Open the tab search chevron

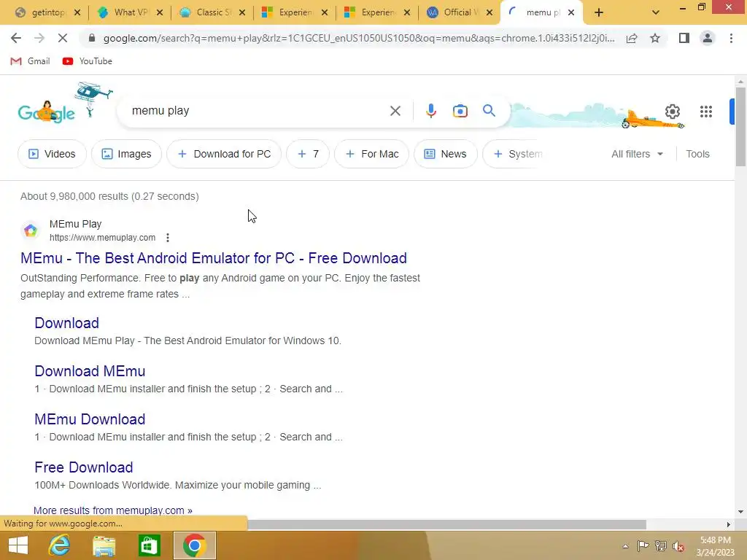pos(656,13)
